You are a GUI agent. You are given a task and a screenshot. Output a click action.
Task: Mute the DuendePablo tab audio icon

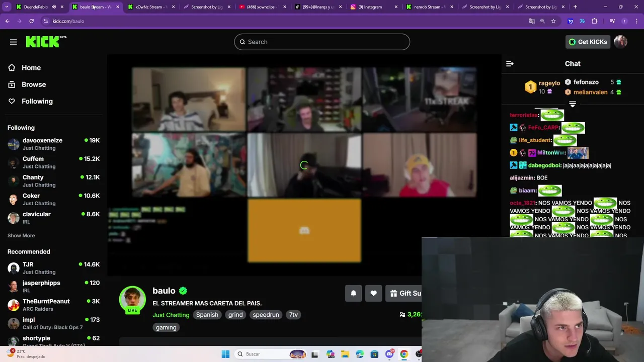[54, 7]
